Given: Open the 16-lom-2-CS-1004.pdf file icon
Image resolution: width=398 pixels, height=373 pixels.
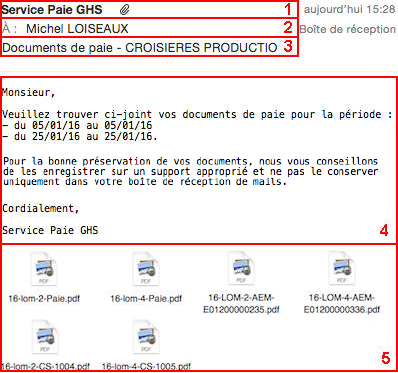Looking at the screenshot, I should click(44, 337).
